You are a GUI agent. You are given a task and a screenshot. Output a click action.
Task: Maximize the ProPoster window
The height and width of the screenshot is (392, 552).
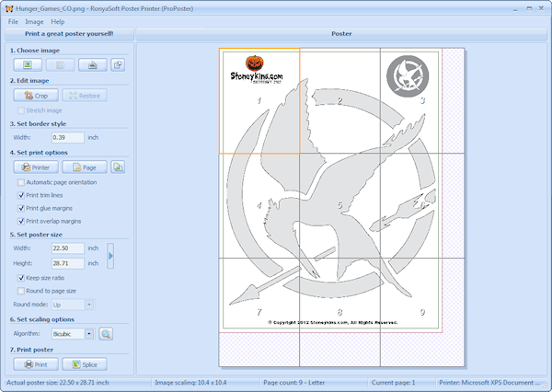point(529,8)
